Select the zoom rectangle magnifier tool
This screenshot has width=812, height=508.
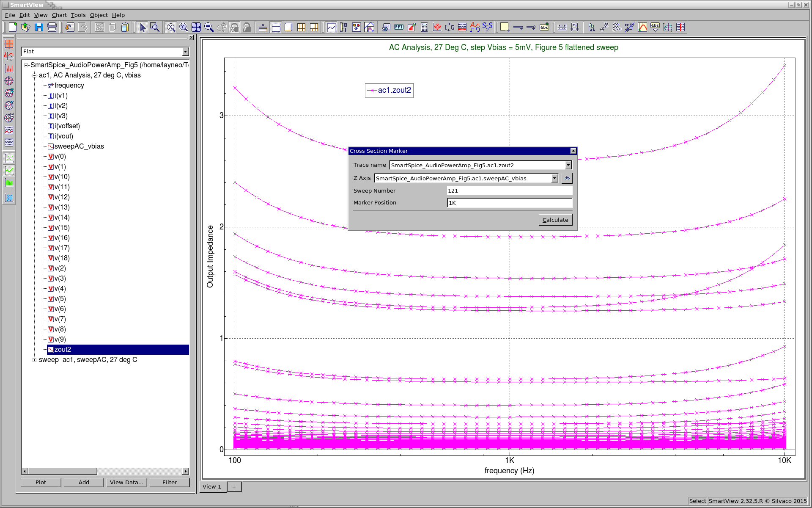click(155, 28)
